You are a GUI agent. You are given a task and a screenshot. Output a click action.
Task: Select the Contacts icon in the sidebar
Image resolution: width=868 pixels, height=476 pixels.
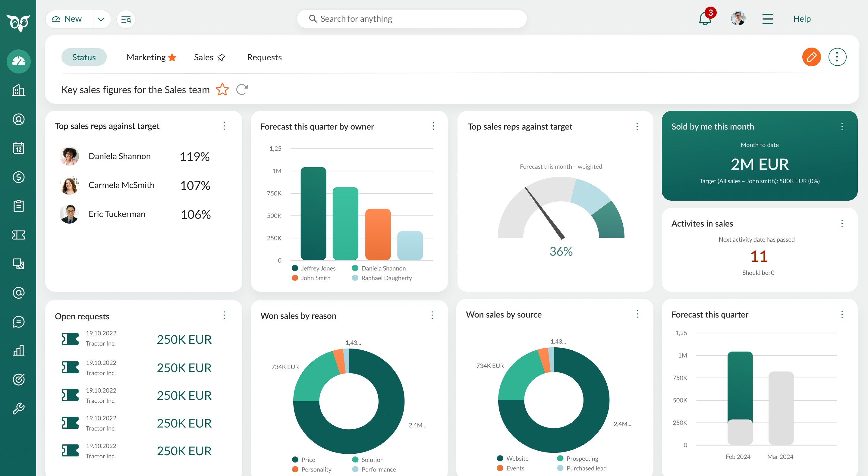[18, 119]
